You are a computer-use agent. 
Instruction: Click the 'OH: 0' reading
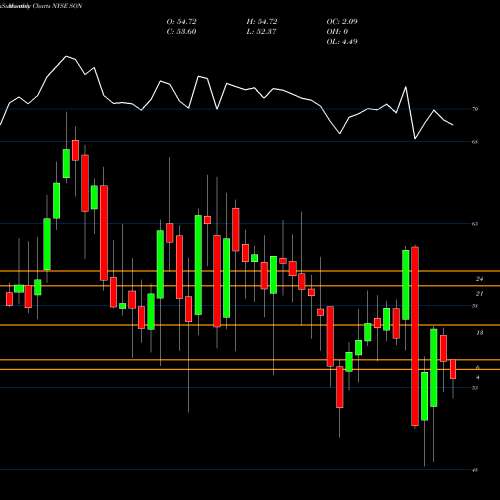tap(337, 32)
